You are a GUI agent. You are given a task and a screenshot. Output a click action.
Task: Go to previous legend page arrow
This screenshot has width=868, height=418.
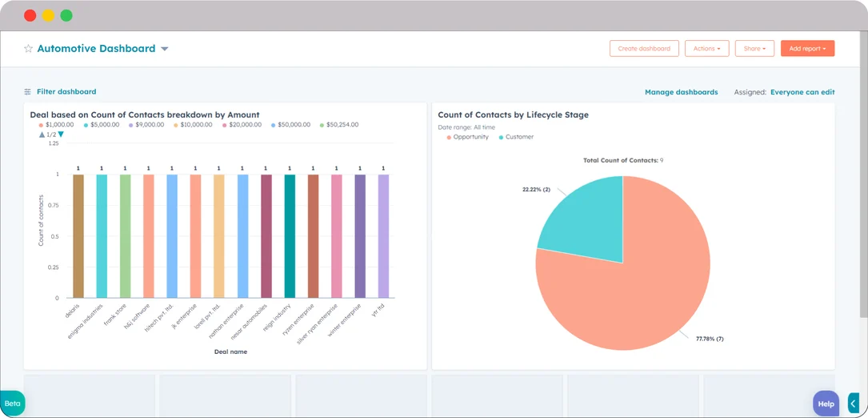(x=42, y=135)
